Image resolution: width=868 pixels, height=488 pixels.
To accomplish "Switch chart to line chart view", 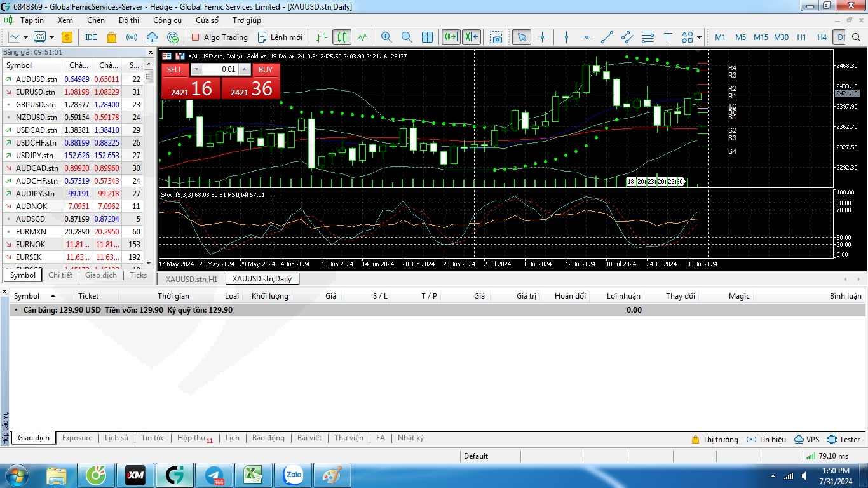I will 362,37.
